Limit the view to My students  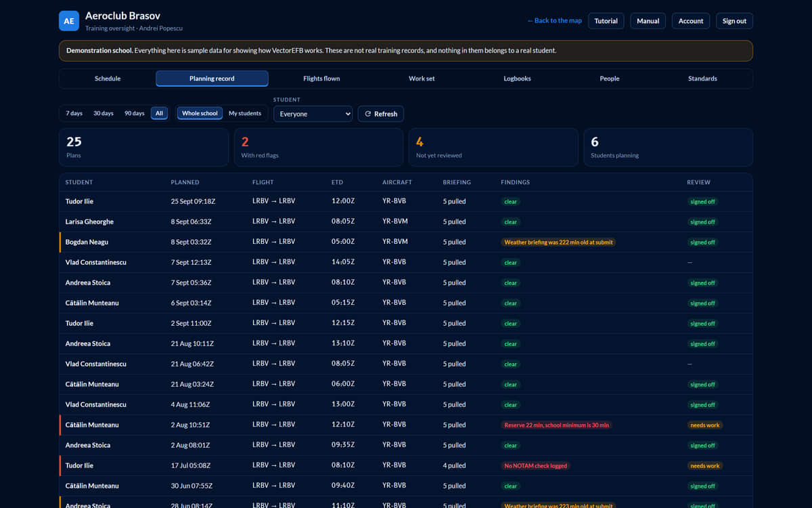245,113
